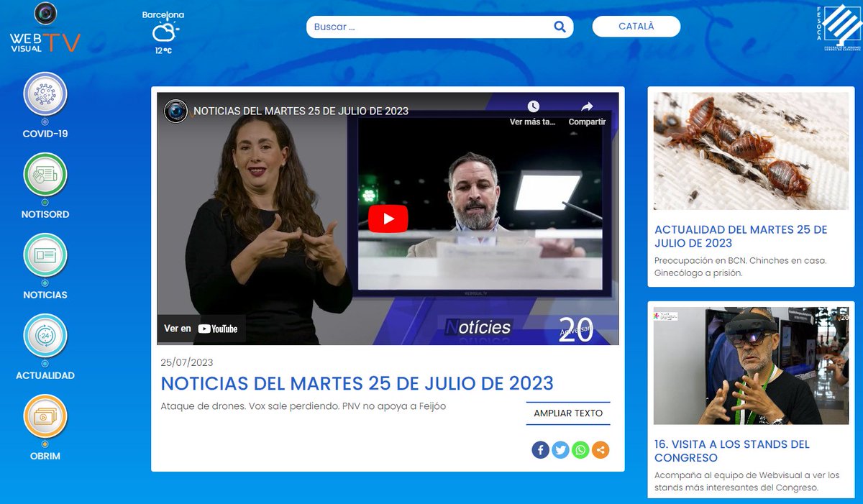The height and width of the screenshot is (504, 863).
Task: Share the news via WhatsApp
Action: (580, 450)
